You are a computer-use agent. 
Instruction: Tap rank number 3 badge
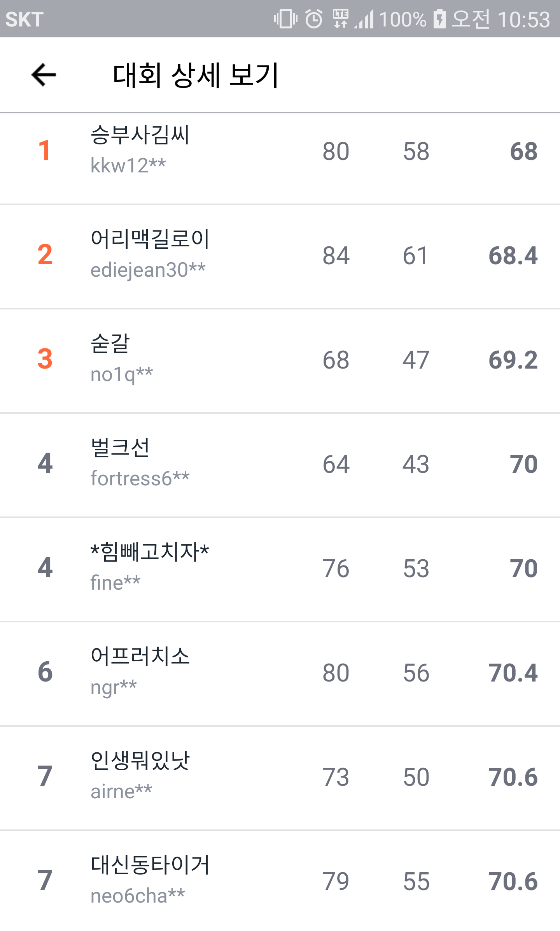pyautogui.click(x=45, y=359)
